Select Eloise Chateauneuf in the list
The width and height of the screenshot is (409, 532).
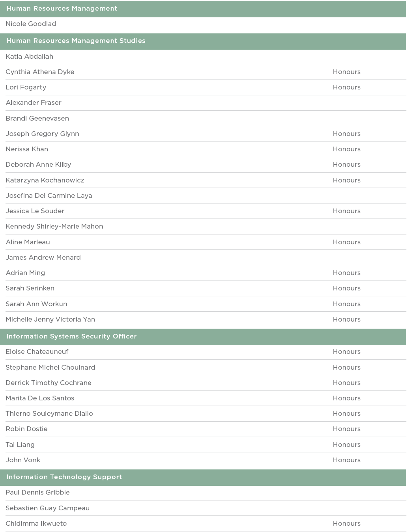tap(37, 352)
